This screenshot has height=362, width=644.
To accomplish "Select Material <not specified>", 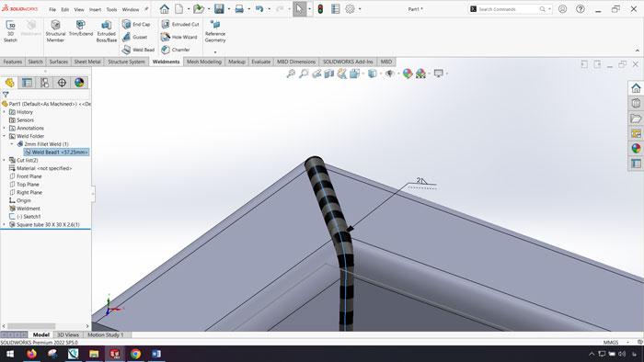I will click(x=40, y=168).
